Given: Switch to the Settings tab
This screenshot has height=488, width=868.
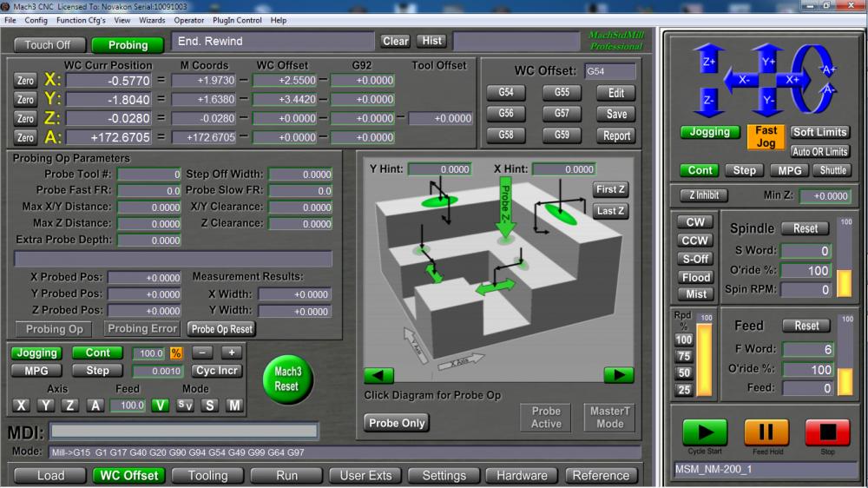Looking at the screenshot, I should [x=444, y=476].
